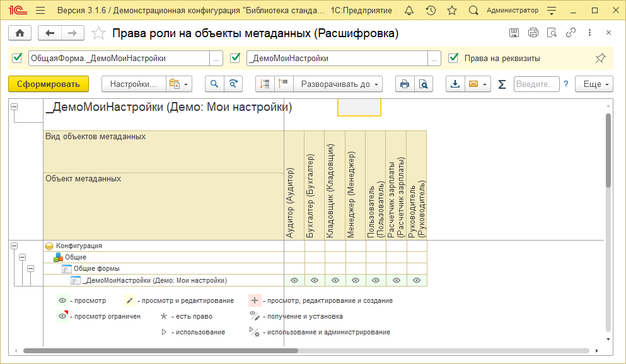
Task: Open service settings menu next to Администратор
Action: [552, 11]
